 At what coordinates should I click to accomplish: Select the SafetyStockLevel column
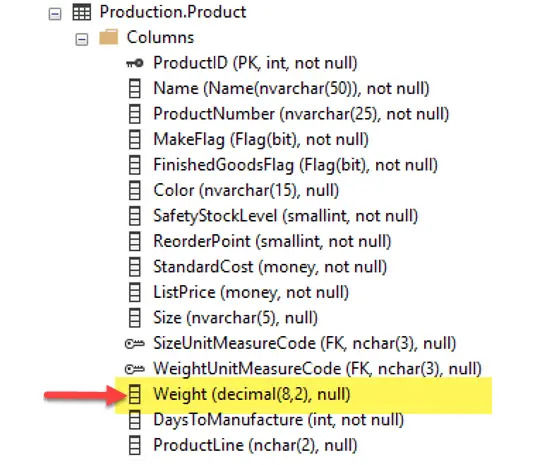point(286,216)
